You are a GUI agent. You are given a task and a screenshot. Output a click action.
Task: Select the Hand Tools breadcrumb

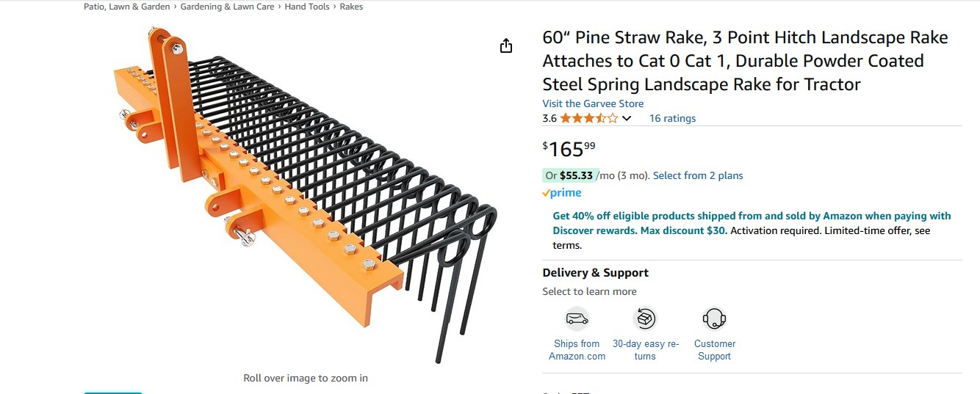coord(307,7)
